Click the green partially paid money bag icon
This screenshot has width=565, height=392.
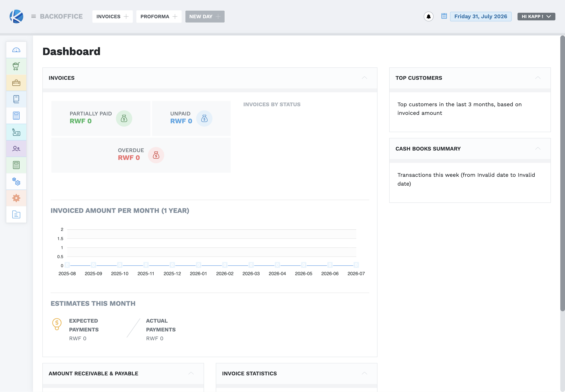click(124, 119)
